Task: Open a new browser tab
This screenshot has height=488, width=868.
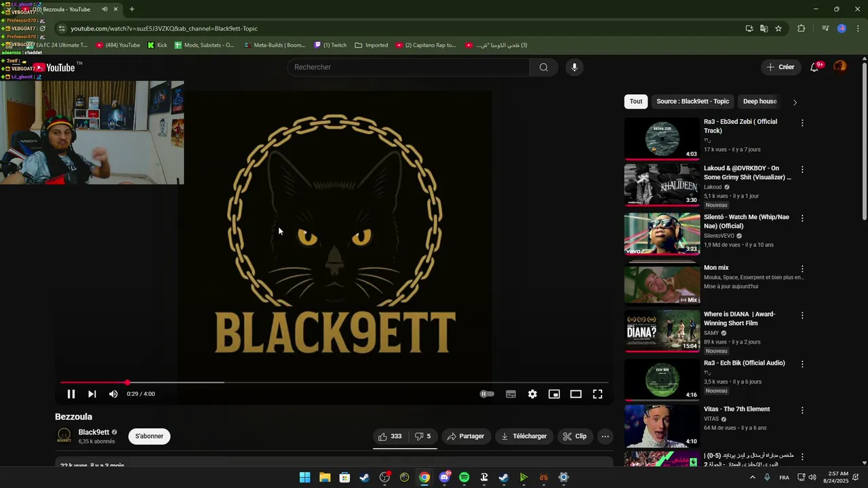Action: (132, 9)
